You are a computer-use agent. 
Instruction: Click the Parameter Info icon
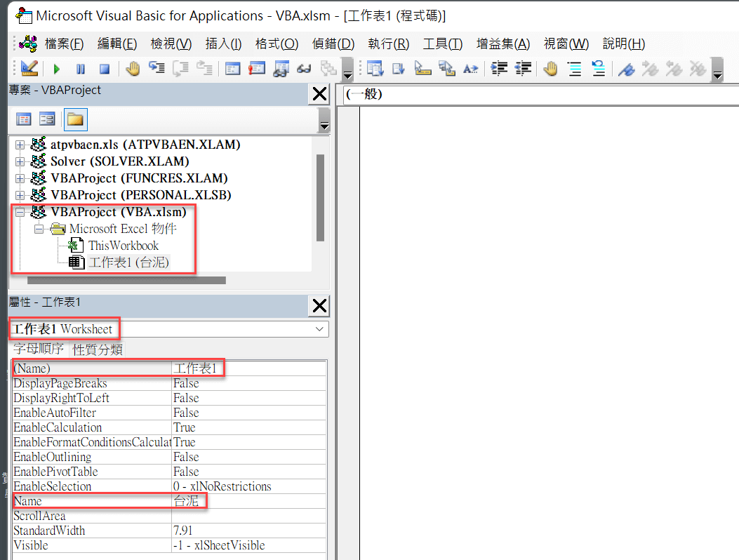(447, 69)
